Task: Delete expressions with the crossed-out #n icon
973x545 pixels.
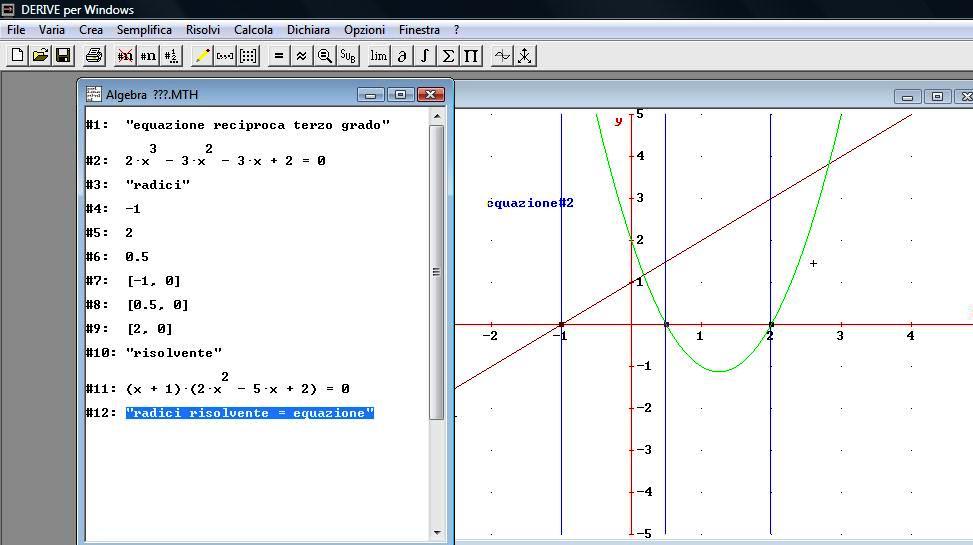Action: tap(125, 56)
